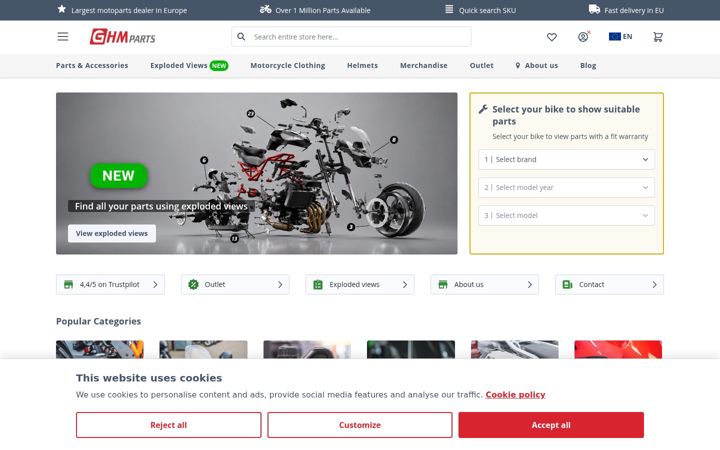Click the search magnifier icon
Image resolution: width=720 pixels, height=450 pixels.
(x=241, y=37)
